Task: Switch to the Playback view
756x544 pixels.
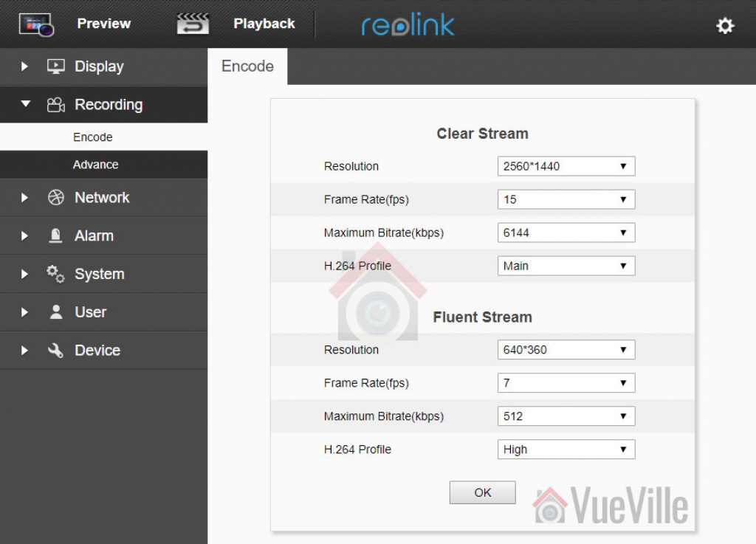Action: point(264,23)
